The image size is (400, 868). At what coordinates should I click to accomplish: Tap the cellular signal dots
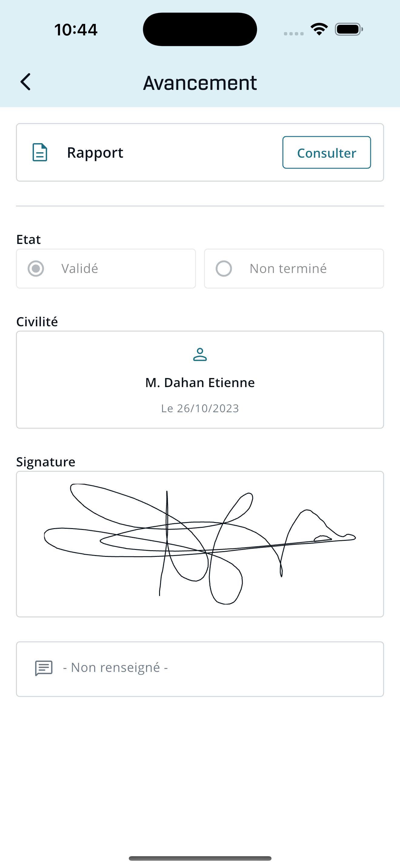(x=294, y=33)
